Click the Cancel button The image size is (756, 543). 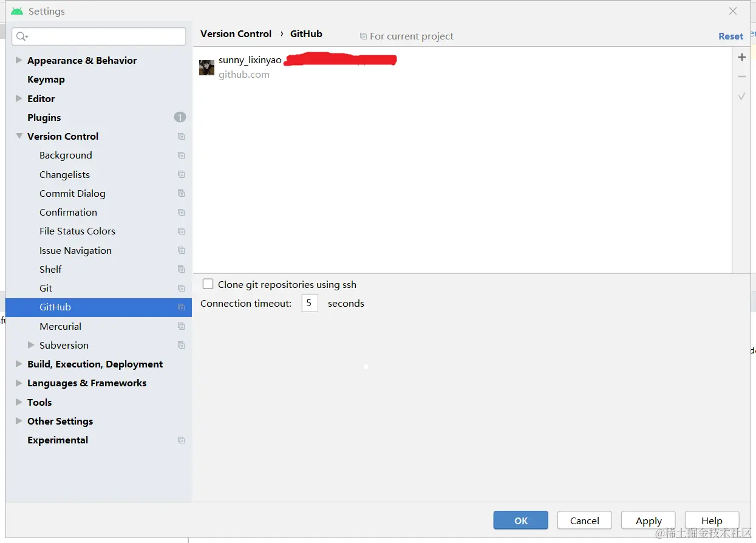(x=585, y=521)
